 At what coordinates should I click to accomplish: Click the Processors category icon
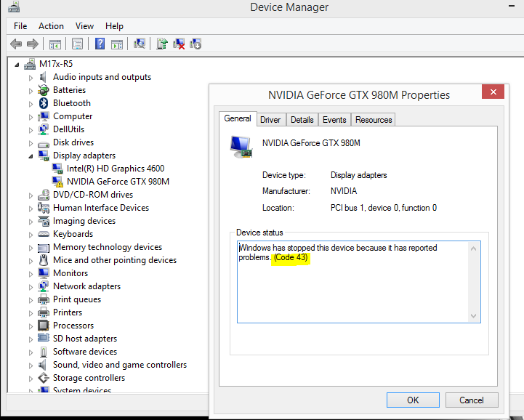tap(44, 326)
